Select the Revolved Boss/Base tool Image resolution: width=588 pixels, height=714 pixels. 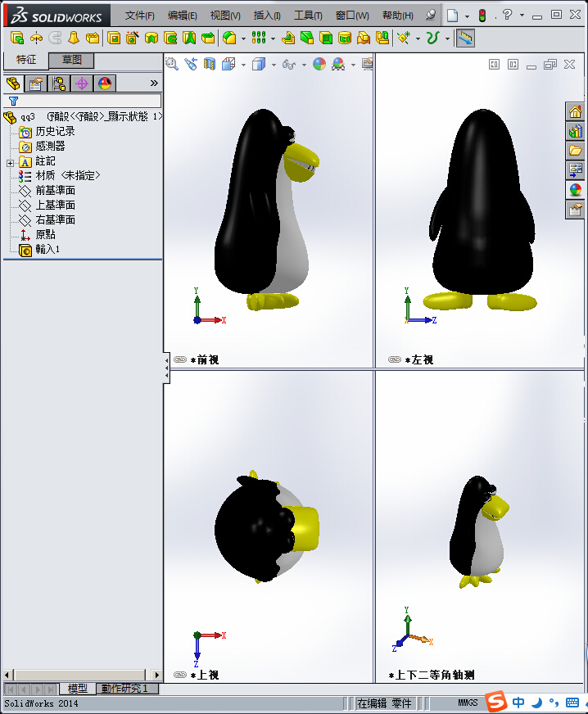click(x=36, y=38)
